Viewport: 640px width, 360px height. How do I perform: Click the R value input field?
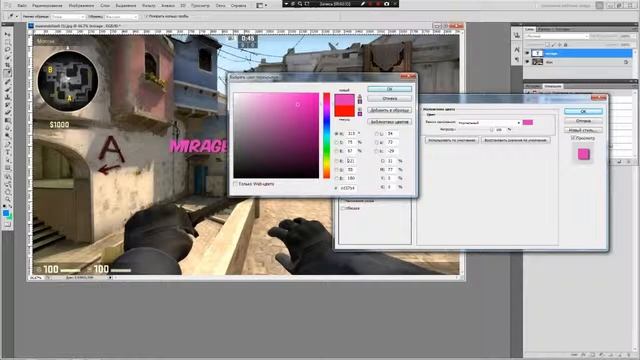[x=351, y=161]
